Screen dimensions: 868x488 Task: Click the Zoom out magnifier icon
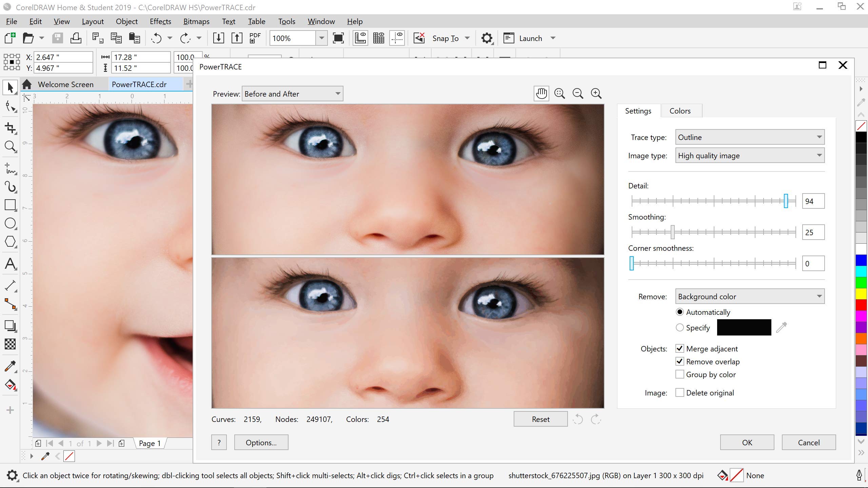point(578,94)
